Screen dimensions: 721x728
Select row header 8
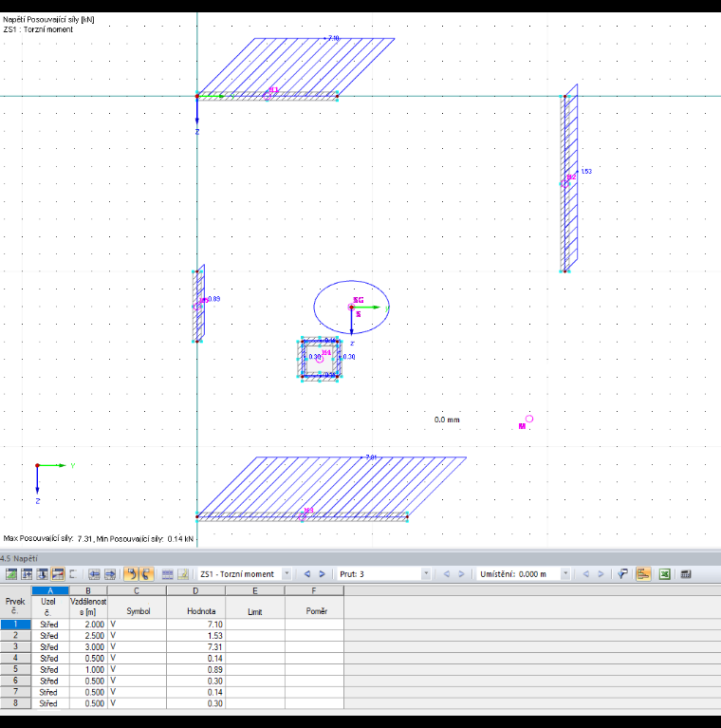(15, 703)
